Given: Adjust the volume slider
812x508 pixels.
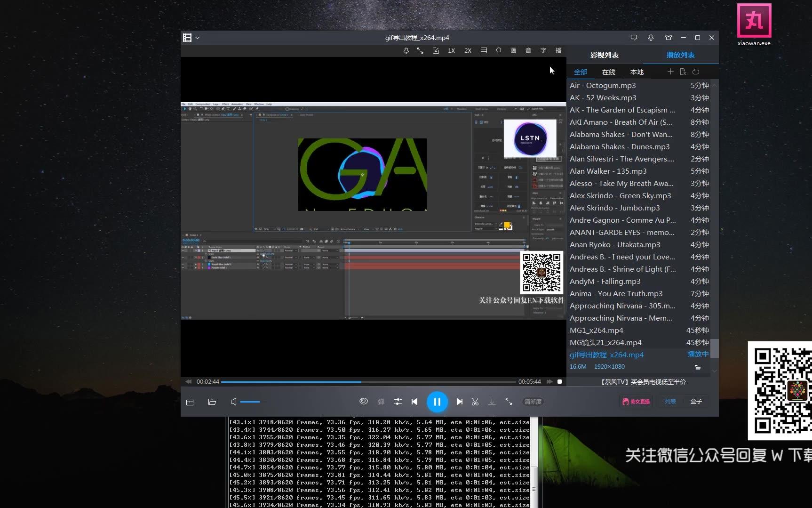Looking at the screenshot, I should (x=253, y=402).
